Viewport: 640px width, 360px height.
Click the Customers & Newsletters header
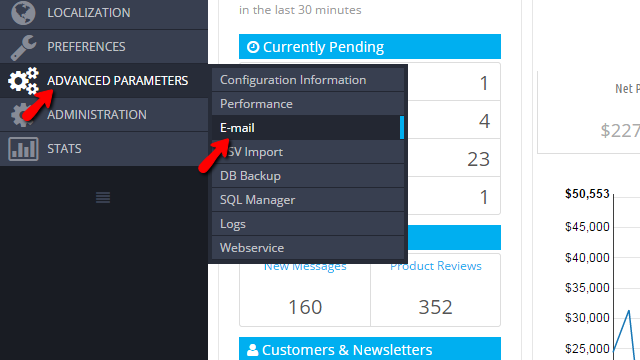pyautogui.click(x=370, y=349)
